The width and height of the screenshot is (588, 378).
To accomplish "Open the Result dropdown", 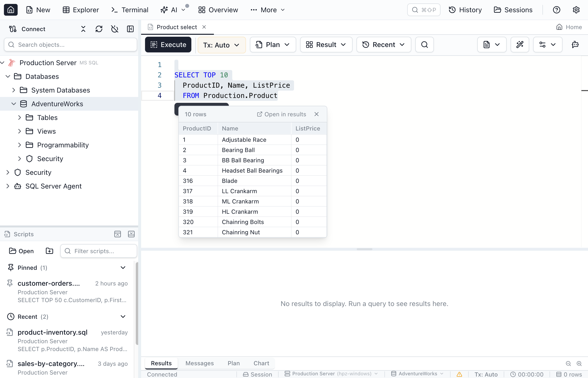I will click(x=326, y=45).
